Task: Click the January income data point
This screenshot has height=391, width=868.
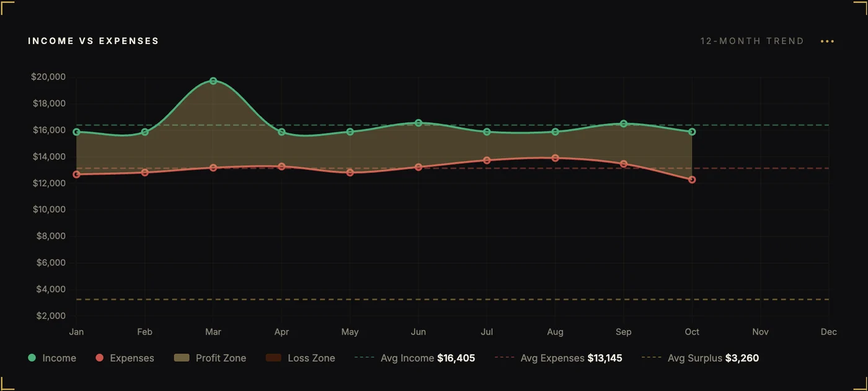Action: click(76, 132)
